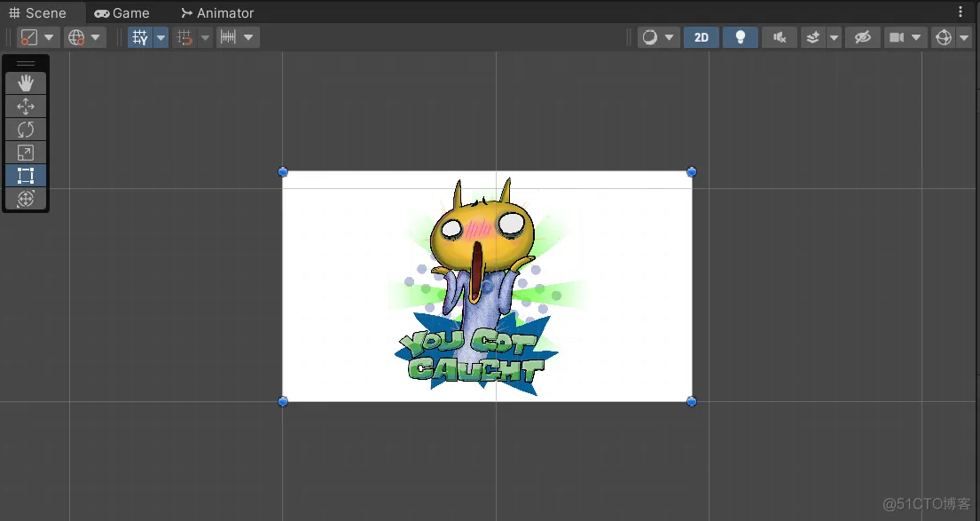Switch to the Scene tab
The width and height of the screenshot is (980, 521).
(x=37, y=12)
